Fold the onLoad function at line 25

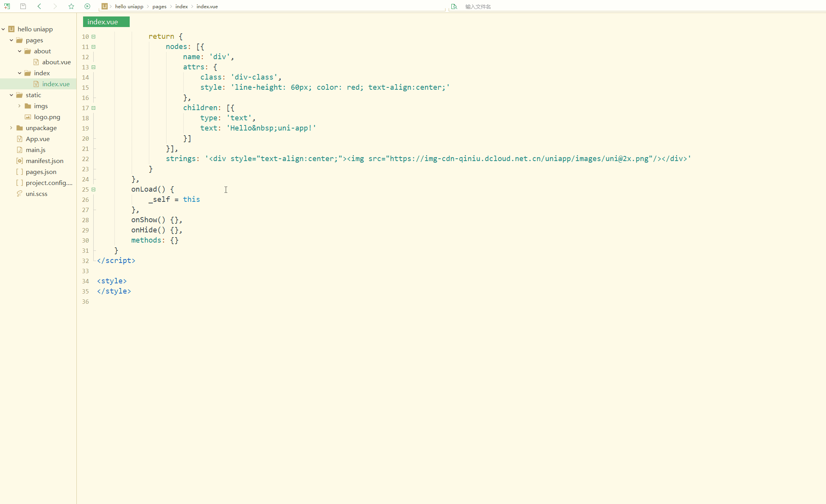point(94,189)
